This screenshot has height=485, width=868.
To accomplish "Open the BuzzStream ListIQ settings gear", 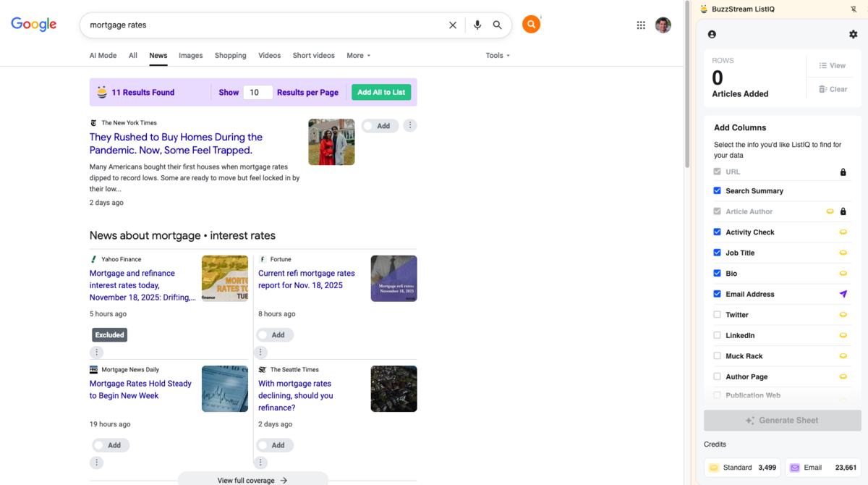I will click(x=853, y=34).
